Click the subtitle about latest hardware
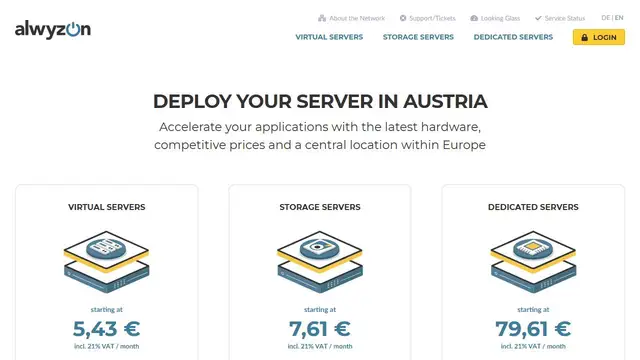The image size is (640, 360). [320, 136]
